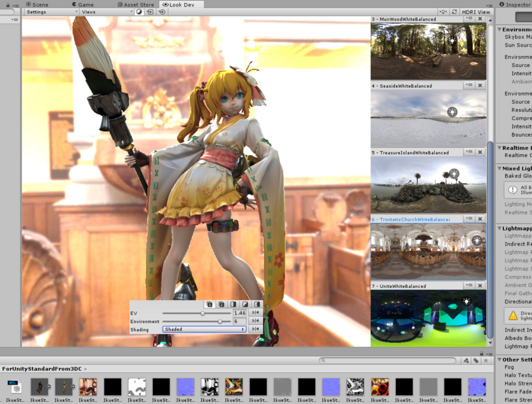The width and height of the screenshot is (532, 404).
Task: Switch to the Scene tab
Action: point(37,4)
